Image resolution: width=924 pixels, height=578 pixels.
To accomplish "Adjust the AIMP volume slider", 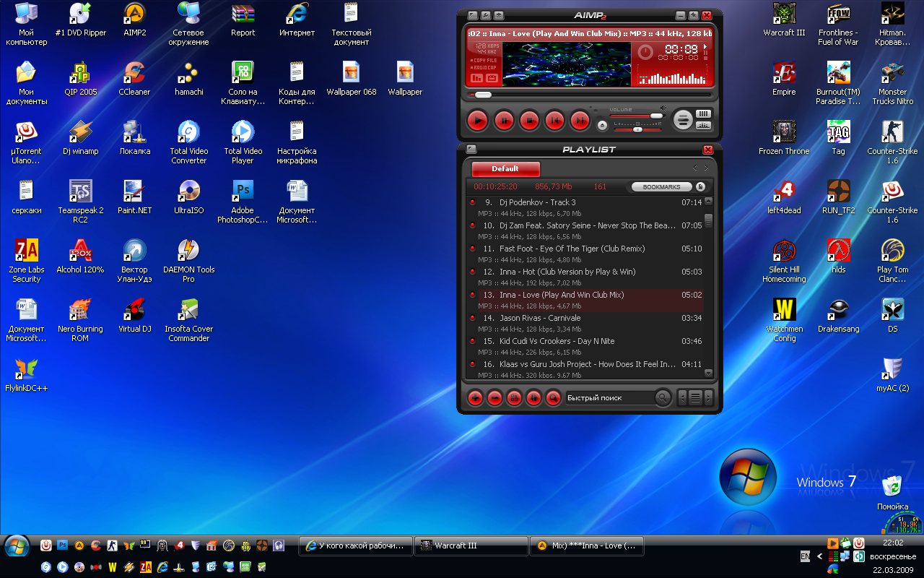I will click(656, 116).
